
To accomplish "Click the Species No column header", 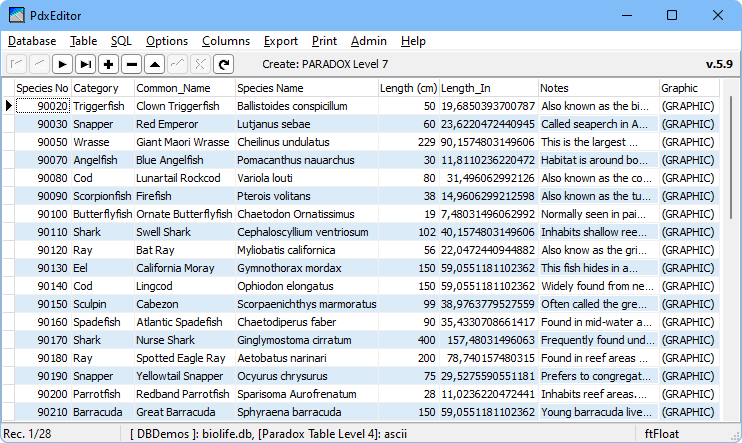I will [x=41, y=88].
